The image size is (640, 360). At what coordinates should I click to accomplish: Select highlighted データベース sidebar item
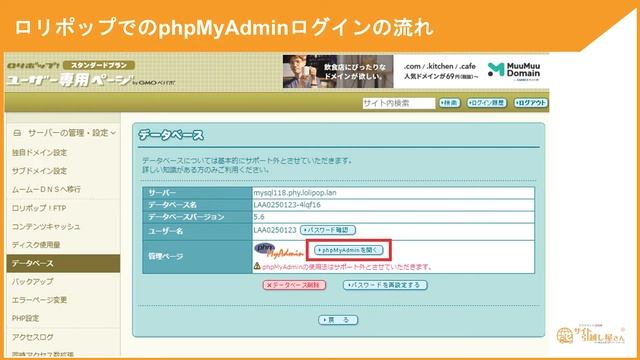[63, 263]
